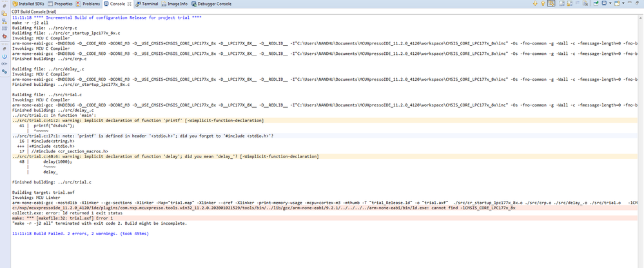Click the Open Console icon
The width and height of the screenshot is (644, 268).
click(617, 3)
